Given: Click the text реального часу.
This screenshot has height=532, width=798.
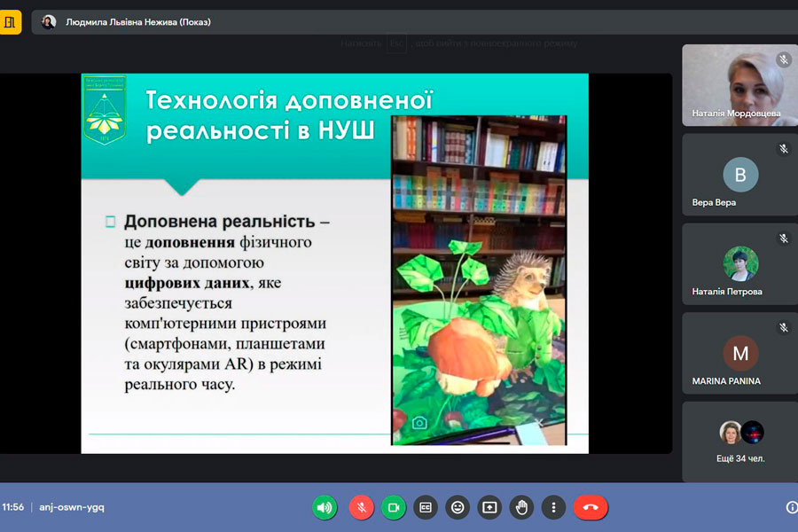Looking at the screenshot, I should 180,384.
